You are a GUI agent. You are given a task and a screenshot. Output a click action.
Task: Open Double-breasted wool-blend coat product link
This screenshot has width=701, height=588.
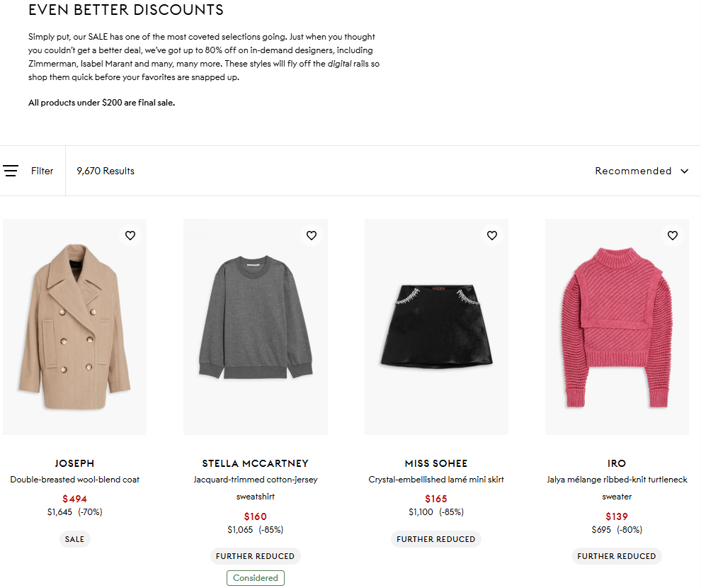pos(74,480)
